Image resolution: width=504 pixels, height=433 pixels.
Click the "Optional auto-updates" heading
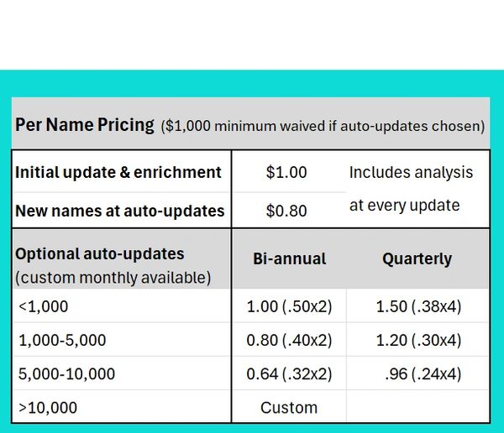(x=100, y=253)
